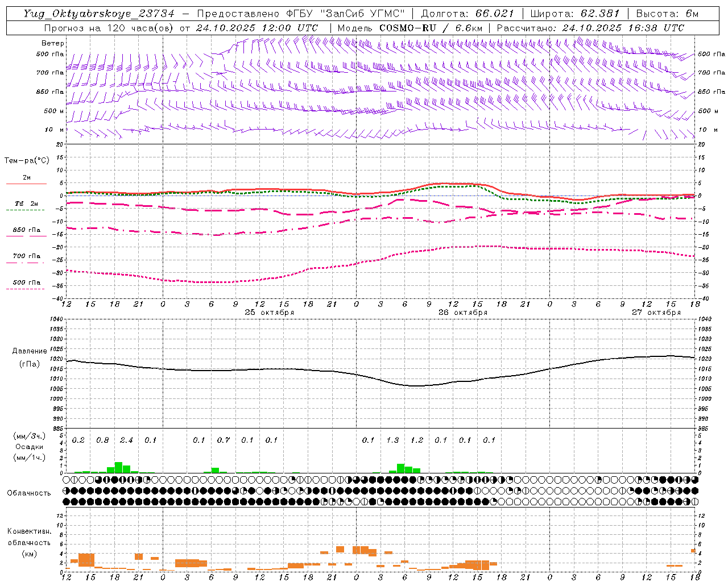
Task: Click the 0.7 precipitation total value
Action: [224, 440]
